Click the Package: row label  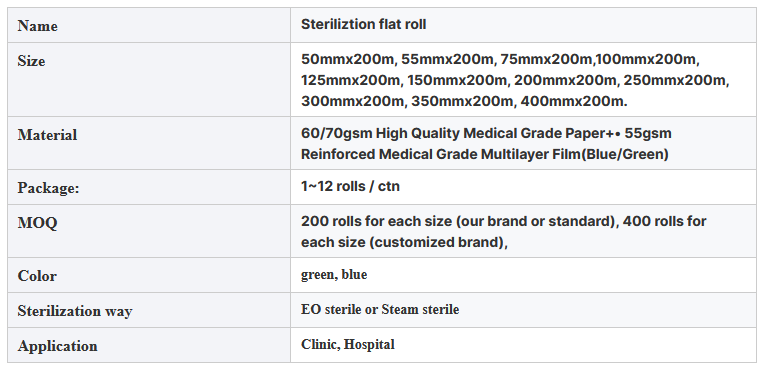coord(48,188)
